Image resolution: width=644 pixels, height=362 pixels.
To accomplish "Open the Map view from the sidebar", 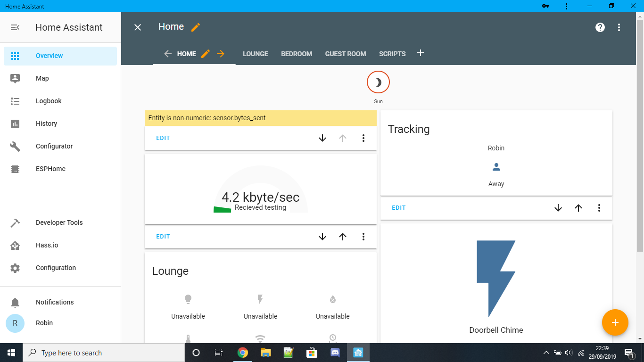I will pos(42,78).
